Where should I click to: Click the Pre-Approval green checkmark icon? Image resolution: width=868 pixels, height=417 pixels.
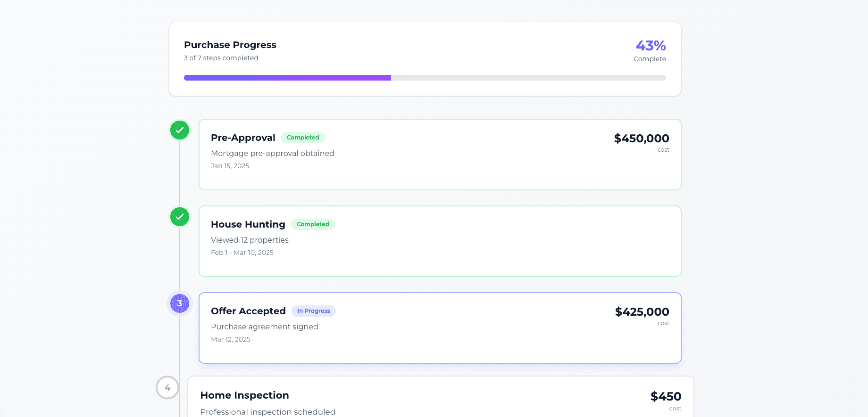pos(180,130)
